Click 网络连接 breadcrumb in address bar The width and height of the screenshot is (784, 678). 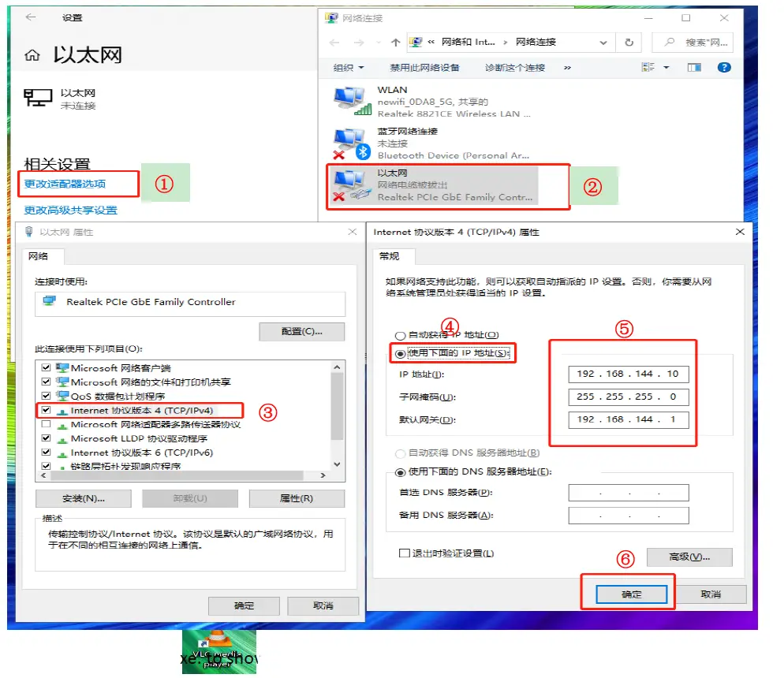pos(536,42)
